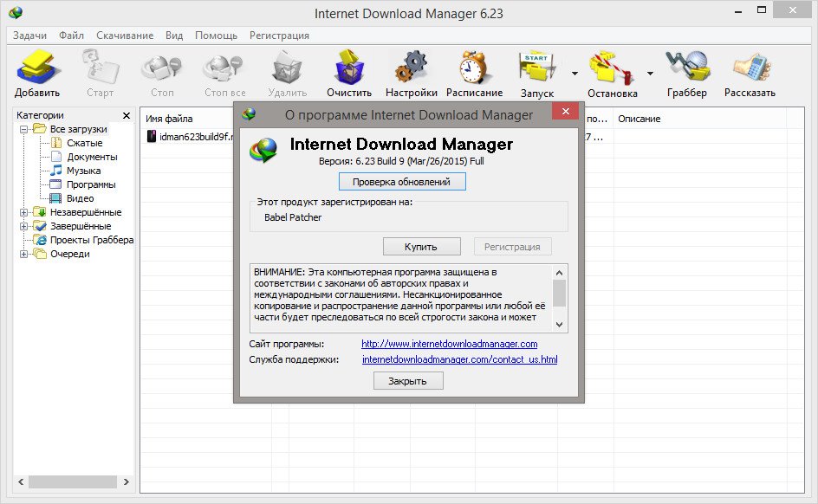The image size is (818, 504).
Task: Select the Незавершённые category
Action: [x=86, y=212]
